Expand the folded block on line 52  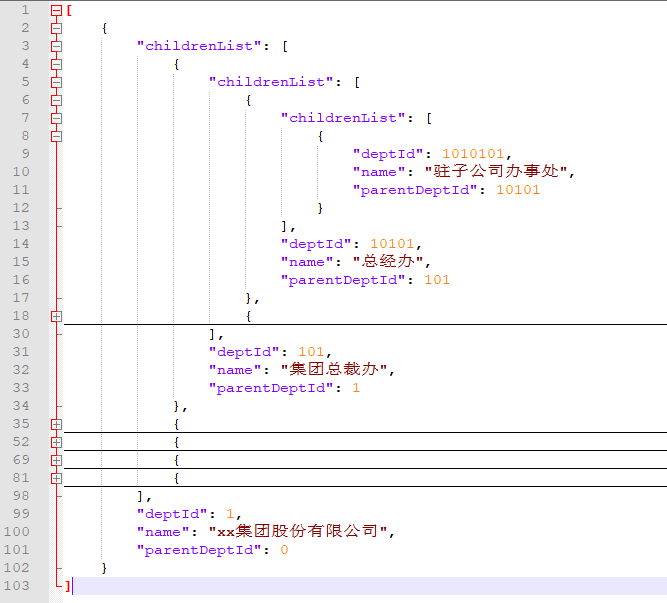click(x=56, y=442)
